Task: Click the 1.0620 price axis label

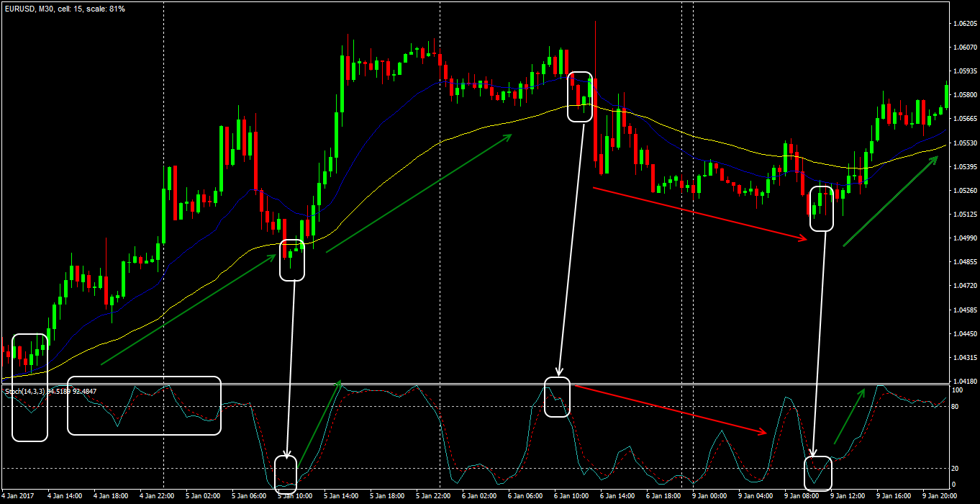Action: click(964, 24)
